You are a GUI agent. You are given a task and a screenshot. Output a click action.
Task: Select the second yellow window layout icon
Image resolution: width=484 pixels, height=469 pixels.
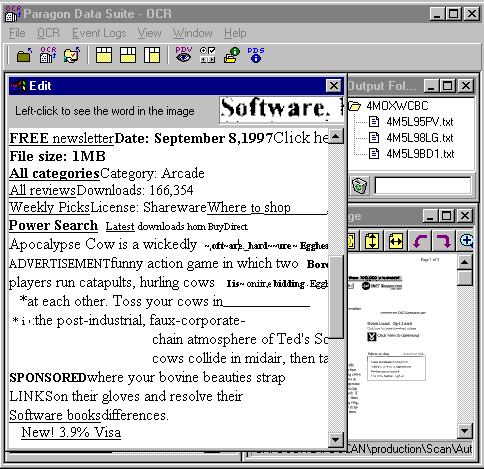[x=128, y=55]
